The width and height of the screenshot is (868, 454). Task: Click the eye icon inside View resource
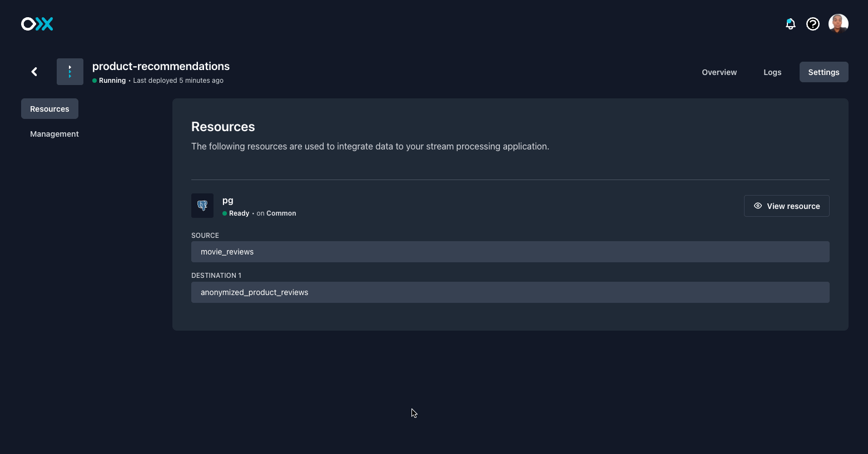[x=757, y=206]
